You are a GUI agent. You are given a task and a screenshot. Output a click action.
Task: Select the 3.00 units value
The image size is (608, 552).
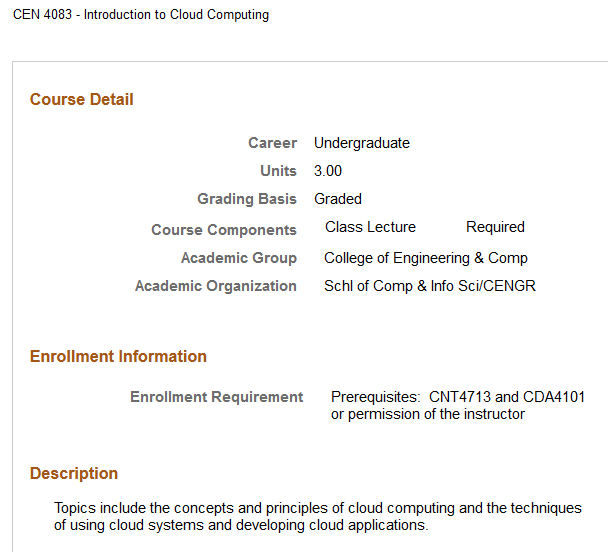(328, 171)
